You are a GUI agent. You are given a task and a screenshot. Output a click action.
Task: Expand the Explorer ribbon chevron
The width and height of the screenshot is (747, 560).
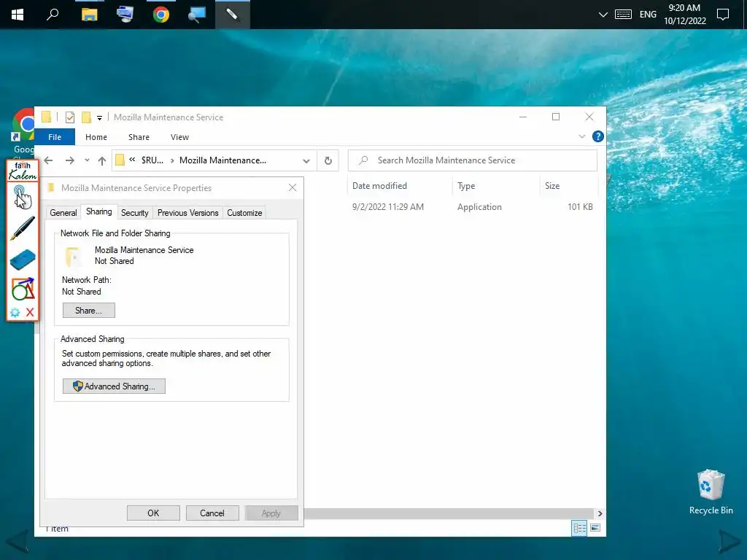(x=581, y=136)
